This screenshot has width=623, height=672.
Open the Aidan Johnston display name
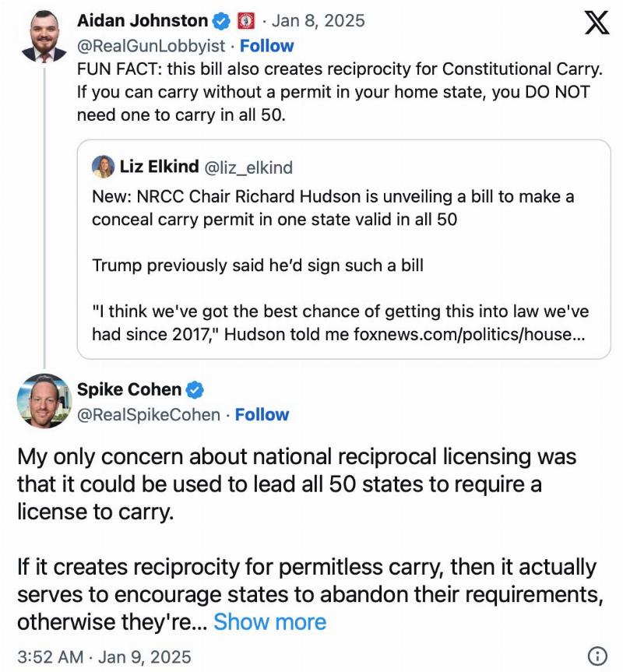[x=143, y=20]
